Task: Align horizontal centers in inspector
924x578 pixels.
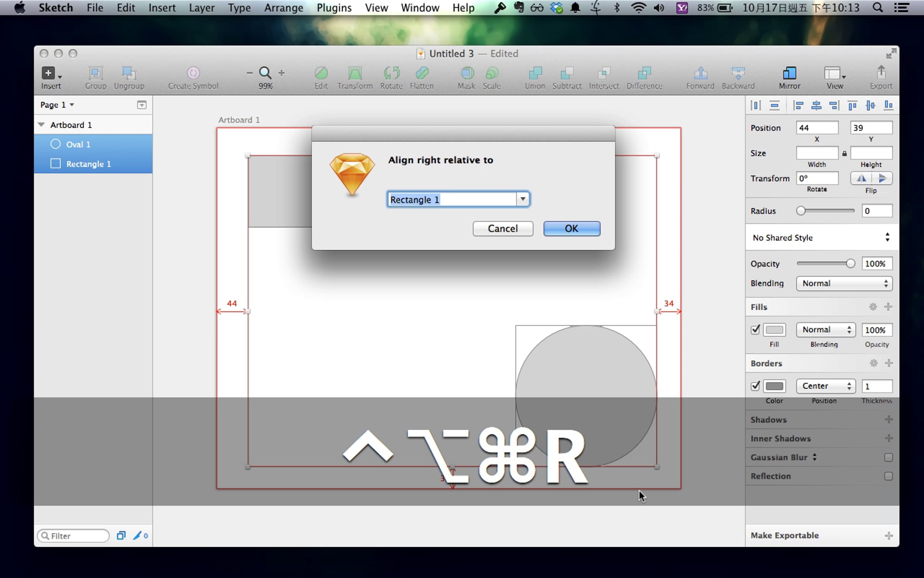Action: (816, 105)
